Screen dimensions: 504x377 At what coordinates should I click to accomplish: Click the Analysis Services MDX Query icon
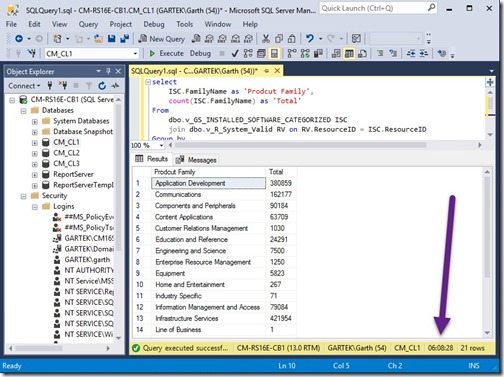(x=209, y=39)
